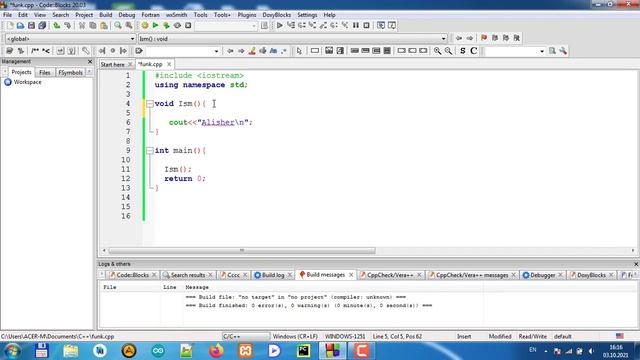The width and height of the screenshot is (640, 360).
Task: Open the CppCheck/Vera++ messages tab
Action: pos(472,275)
